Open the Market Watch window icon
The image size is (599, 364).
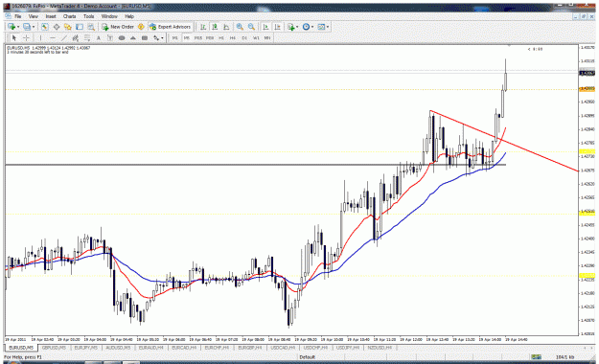pyautogui.click(x=45, y=27)
